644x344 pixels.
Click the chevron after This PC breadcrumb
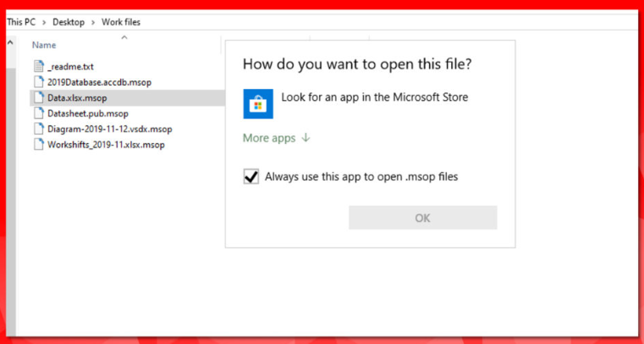coord(47,22)
